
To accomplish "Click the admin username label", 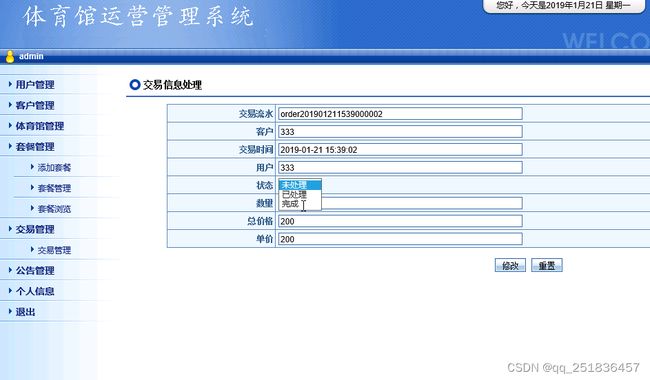I will [x=31, y=56].
